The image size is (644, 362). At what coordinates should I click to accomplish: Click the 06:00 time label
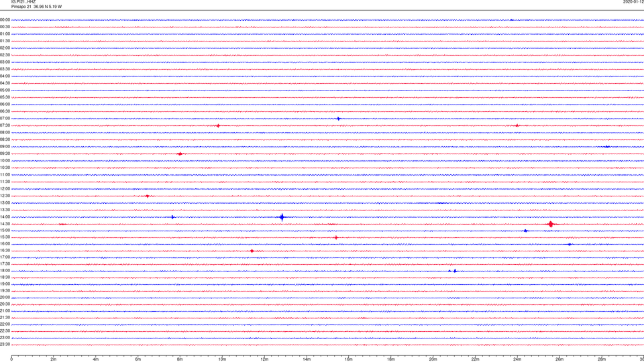tap(5, 105)
